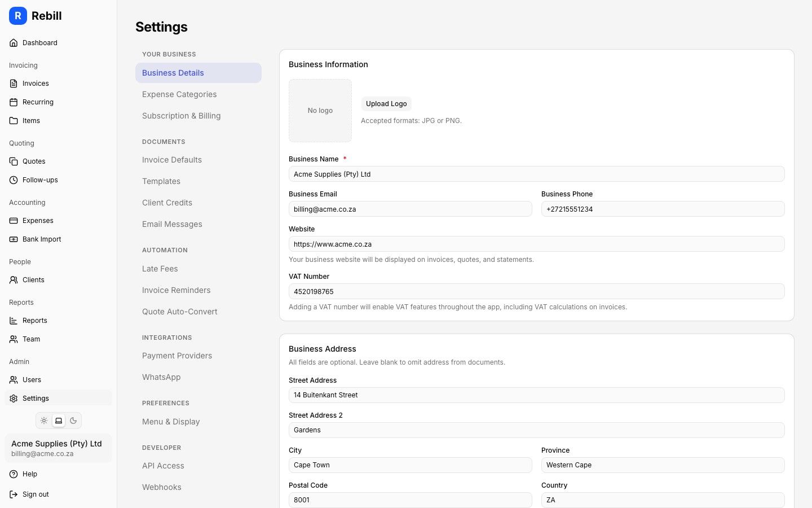
Task: Open Webhooks developer settings
Action: pos(198,487)
